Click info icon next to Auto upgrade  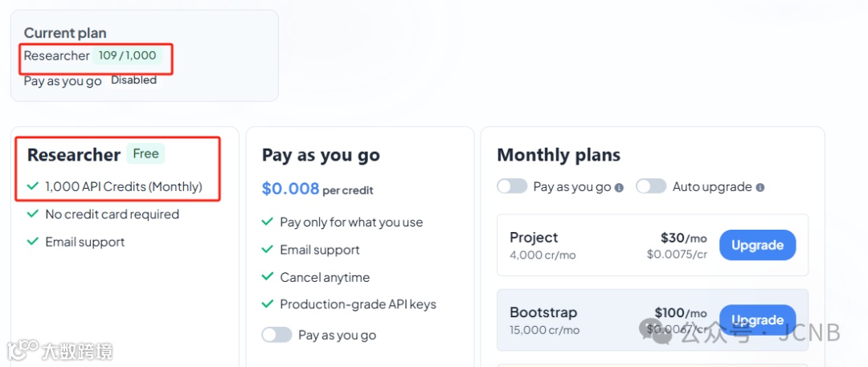coord(760,188)
